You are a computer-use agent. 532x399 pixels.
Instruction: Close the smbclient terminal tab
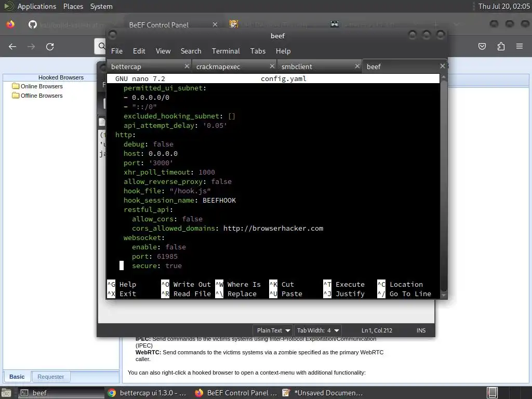point(357,66)
